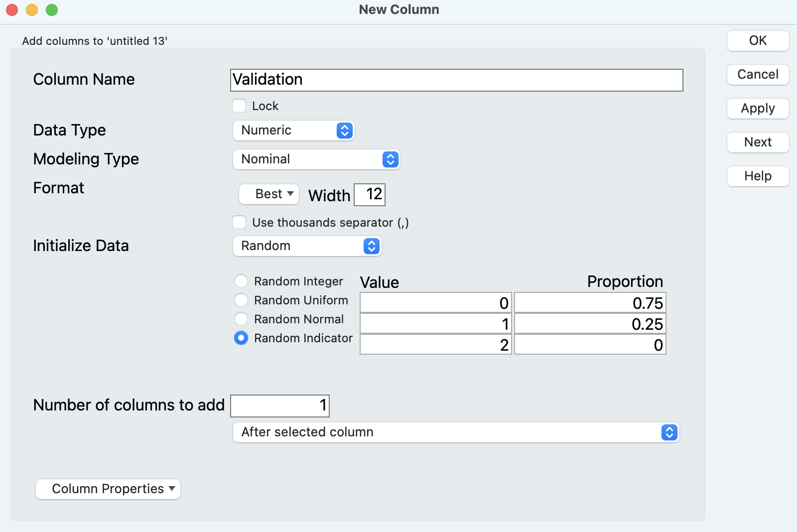This screenshot has height=532, width=797.
Task: Click the 0.75 Proportion field
Action: 590,303
